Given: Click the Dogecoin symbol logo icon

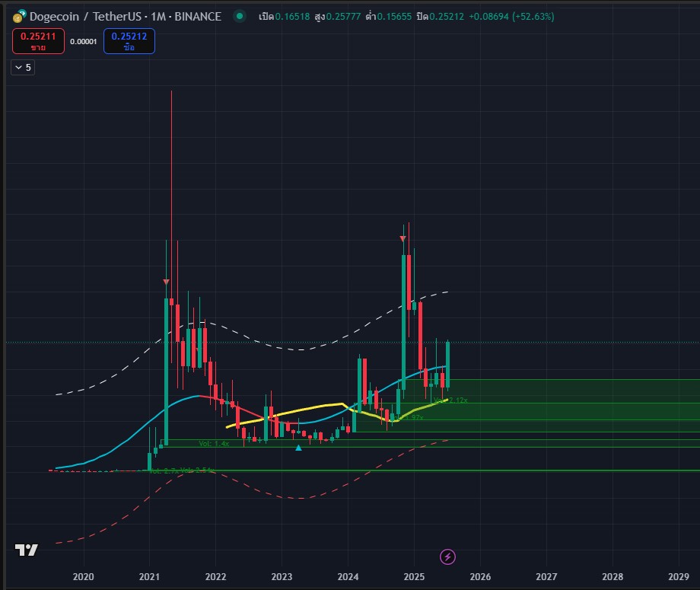Looking at the screenshot, I should coord(19,17).
